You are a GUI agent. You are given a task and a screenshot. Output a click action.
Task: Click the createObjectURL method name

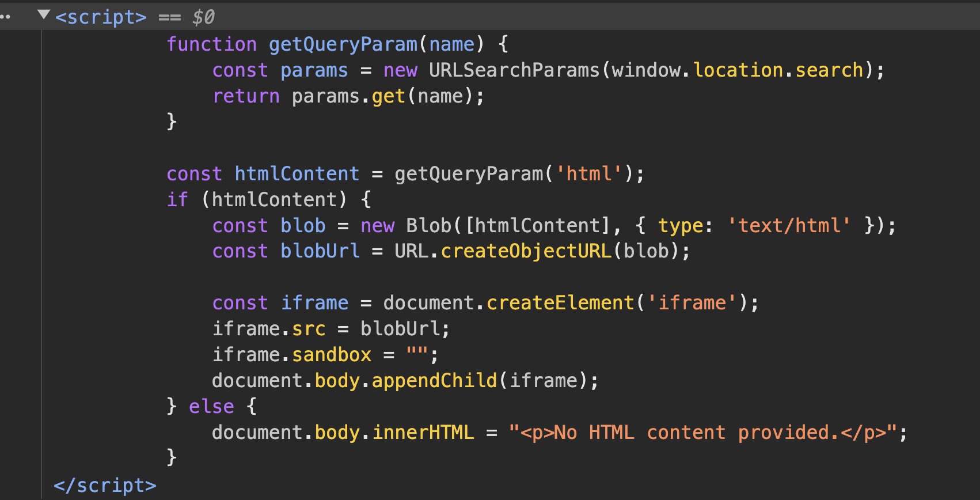[526, 251]
